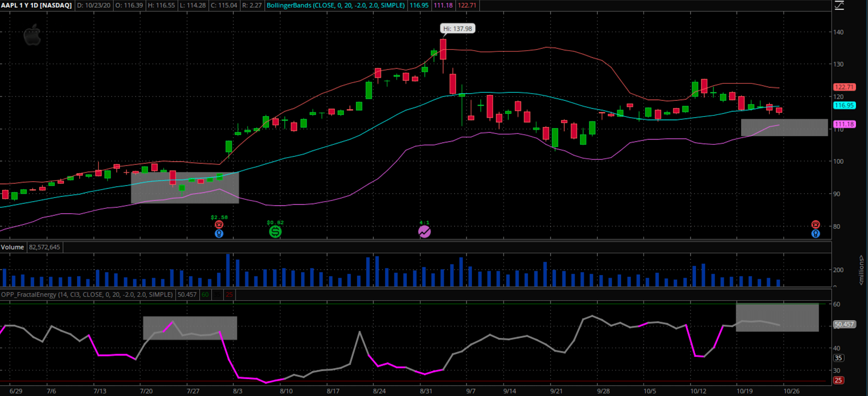Click the 9/21 date on the time axis

pyautogui.click(x=556, y=391)
